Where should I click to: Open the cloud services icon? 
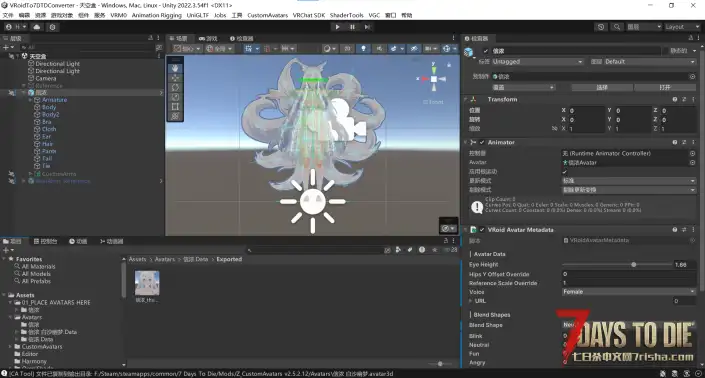[37, 27]
